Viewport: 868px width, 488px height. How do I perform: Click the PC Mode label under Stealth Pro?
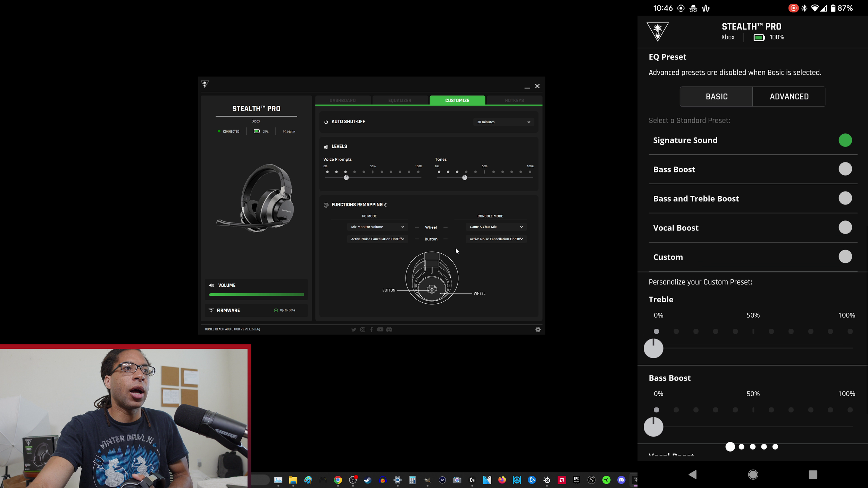point(289,132)
